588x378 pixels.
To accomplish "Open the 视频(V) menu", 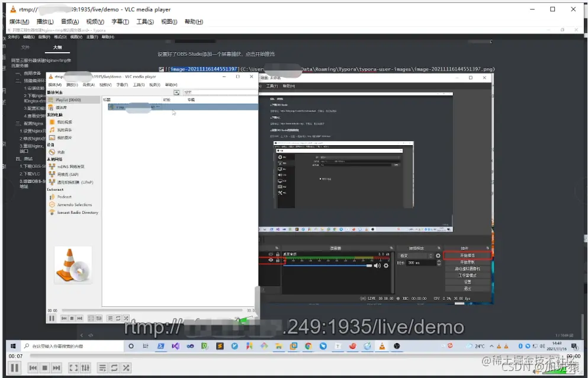I will (x=95, y=22).
